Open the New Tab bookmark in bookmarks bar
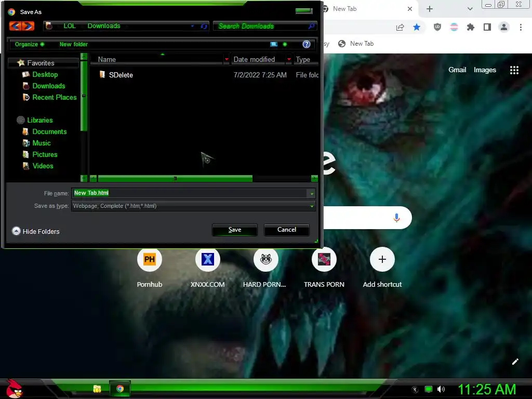Screen dimensions: 532x399 356,44
